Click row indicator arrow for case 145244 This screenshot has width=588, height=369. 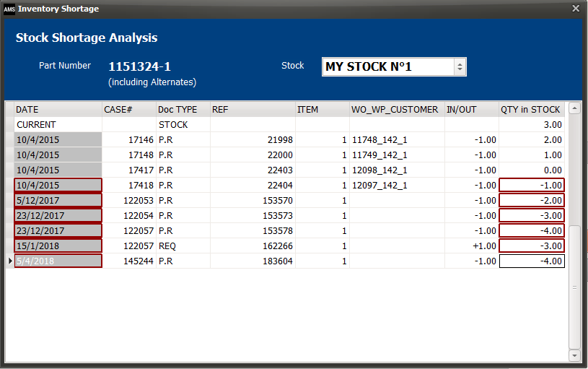(x=10, y=261)
